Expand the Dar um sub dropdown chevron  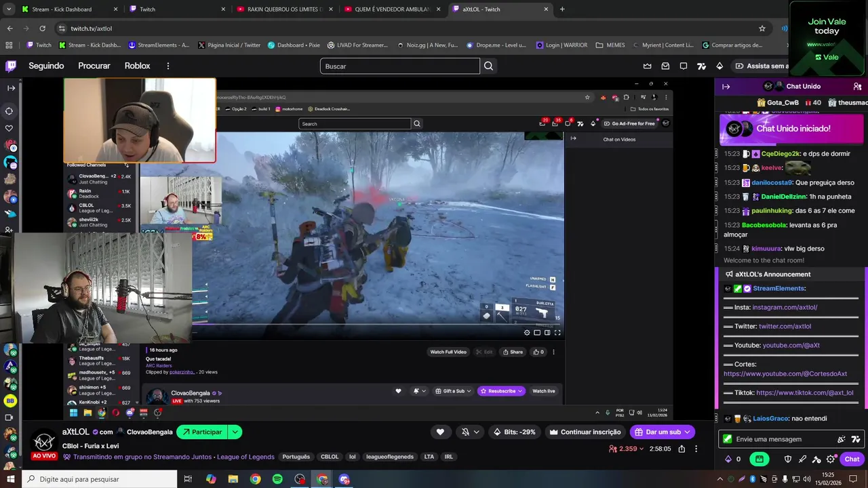click(x=688, y=432)
